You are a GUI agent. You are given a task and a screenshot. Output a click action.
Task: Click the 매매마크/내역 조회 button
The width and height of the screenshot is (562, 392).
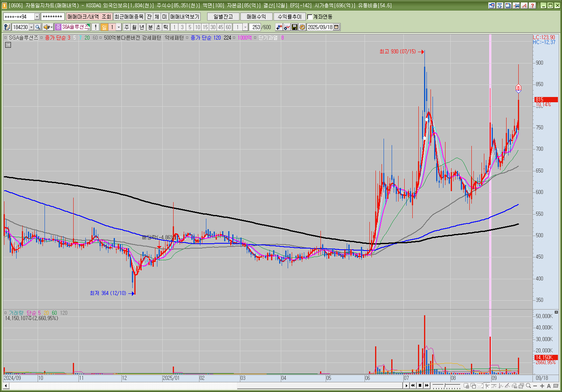(x=89, y=17)
